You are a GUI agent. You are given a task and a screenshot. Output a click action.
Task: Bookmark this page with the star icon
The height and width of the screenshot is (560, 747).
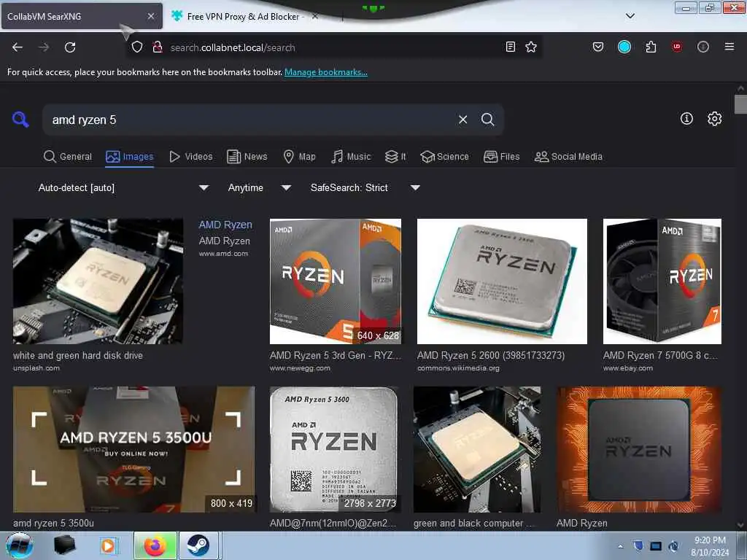531,47
